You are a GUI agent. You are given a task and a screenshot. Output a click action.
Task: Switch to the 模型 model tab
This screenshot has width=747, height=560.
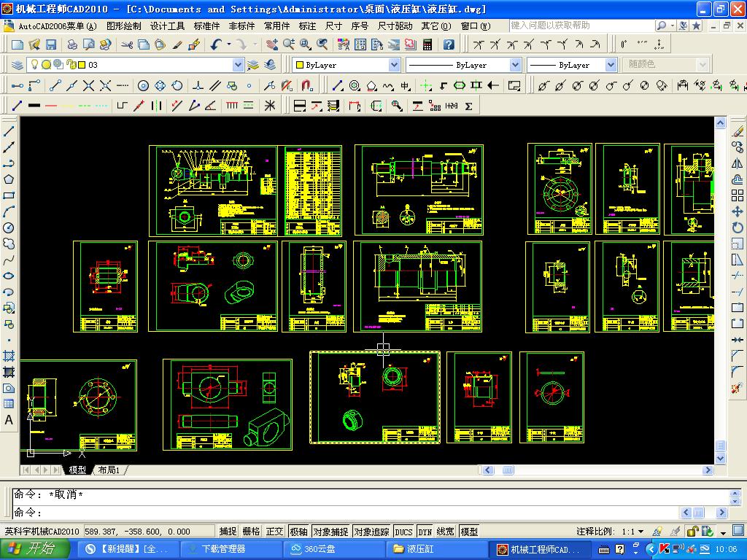(77, 470)
